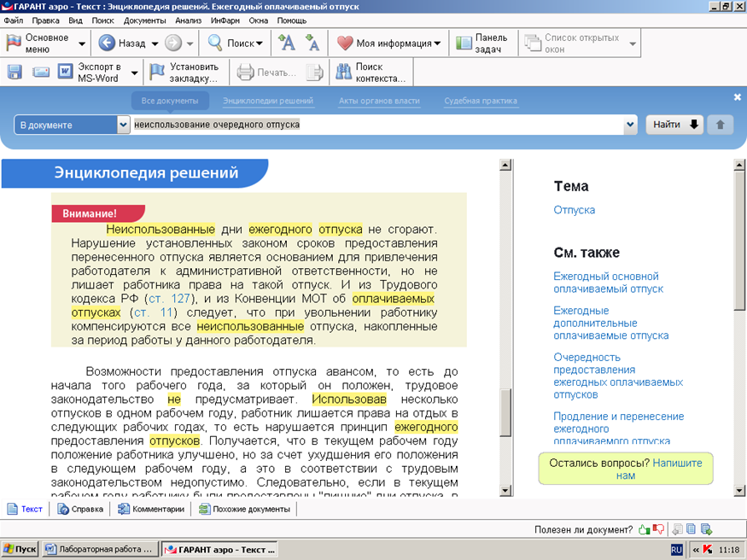Click the Найти search-down button
Image resolution: width=747 pixels, height=560 pixels.
point(674,125)
